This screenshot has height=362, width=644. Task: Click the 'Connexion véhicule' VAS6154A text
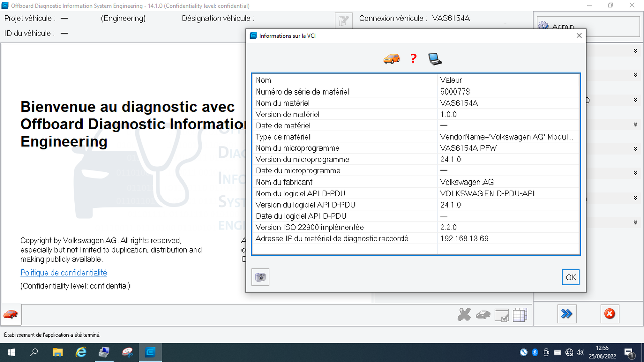(451, 18)
